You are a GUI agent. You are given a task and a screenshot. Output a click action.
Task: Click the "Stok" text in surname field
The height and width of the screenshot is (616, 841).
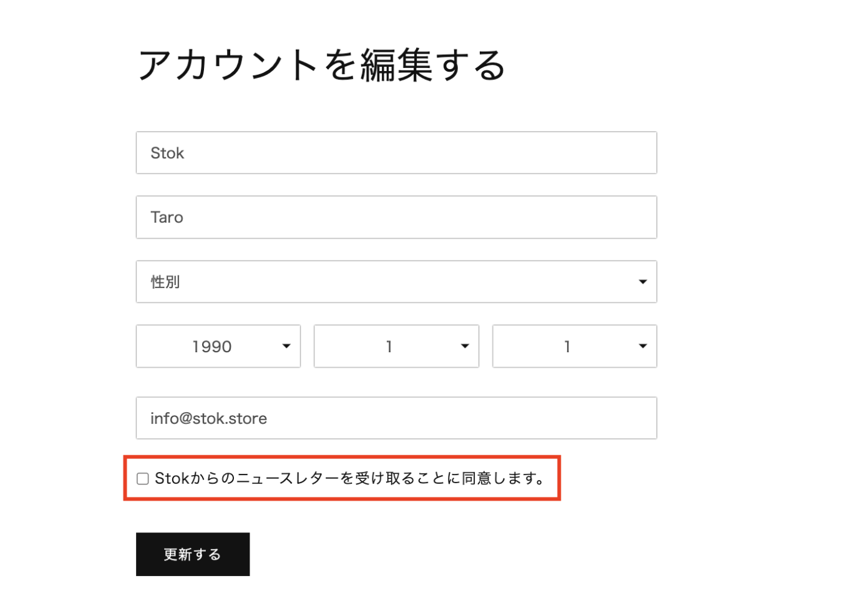[x=167, y=153]
